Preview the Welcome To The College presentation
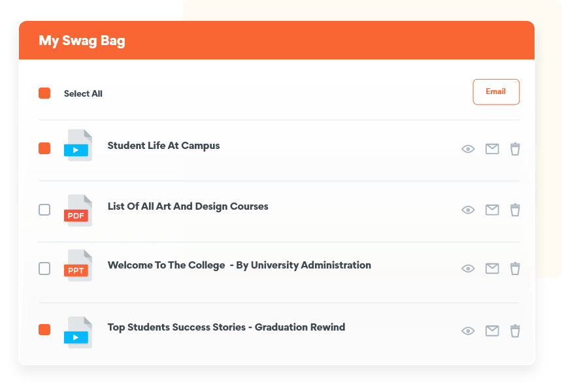This screenshot has width=562, height=392. (x=468, y=269)
